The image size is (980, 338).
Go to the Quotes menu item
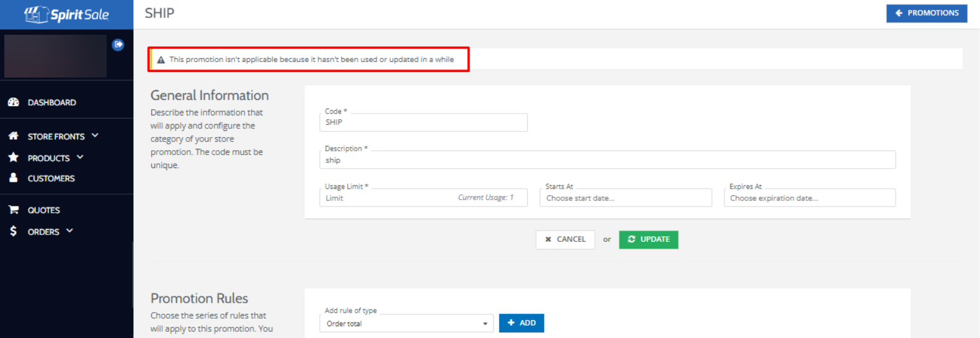(43, 210)
